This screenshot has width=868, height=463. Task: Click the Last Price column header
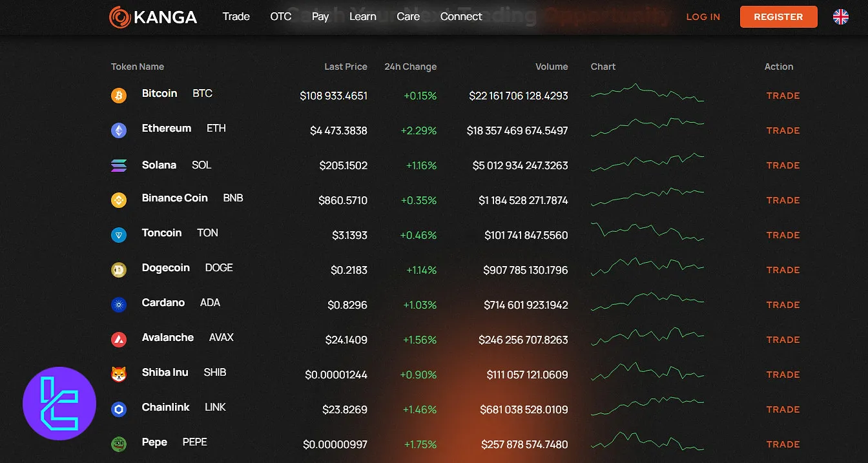[x=346, y=67]
